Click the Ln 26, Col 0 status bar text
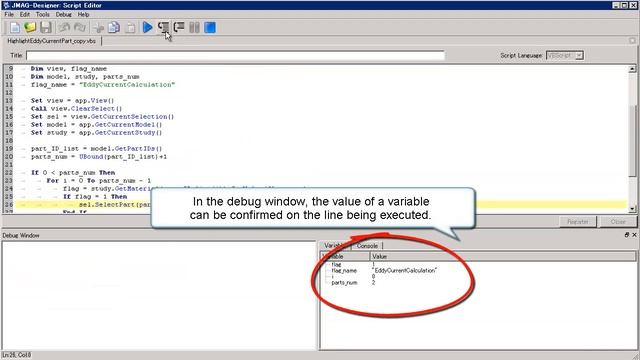The width and height of the screenshot is (640, 360). [17, 355]
